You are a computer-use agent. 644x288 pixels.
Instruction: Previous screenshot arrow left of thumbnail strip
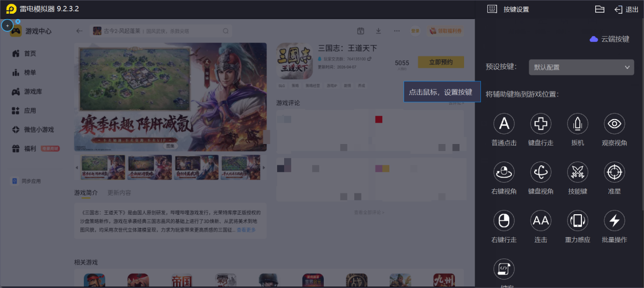point(77,167)
